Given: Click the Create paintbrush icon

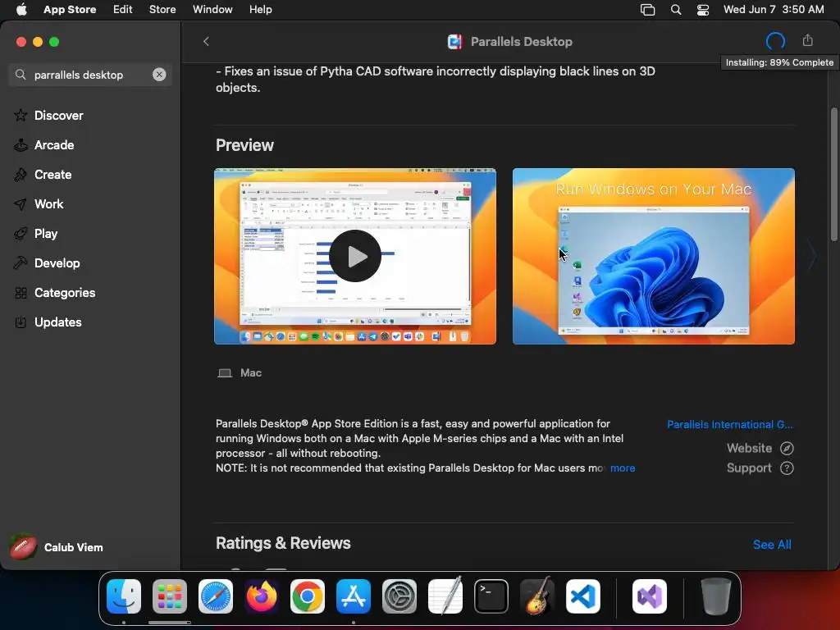Looking at the screenshot, I should [21, 174].
